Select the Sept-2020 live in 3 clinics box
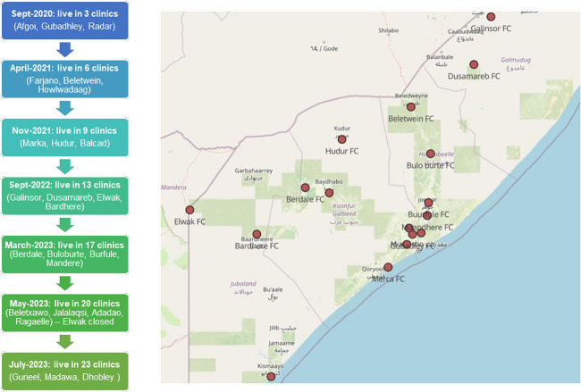 [65, 21]
